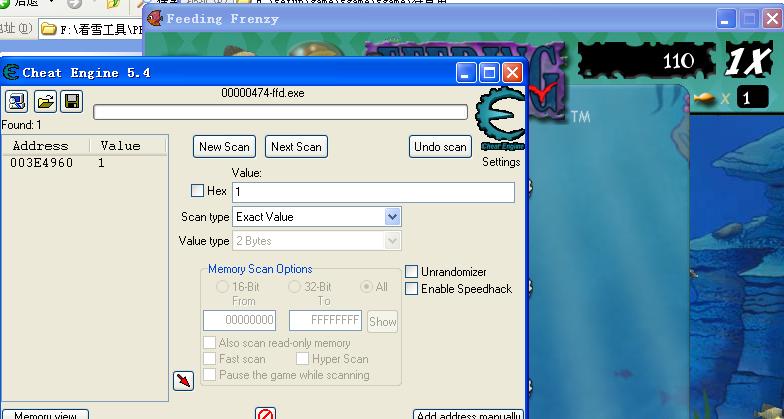Click the To address field FFFFFFFF
The image size is (784, 419).
tap(325, 320)
